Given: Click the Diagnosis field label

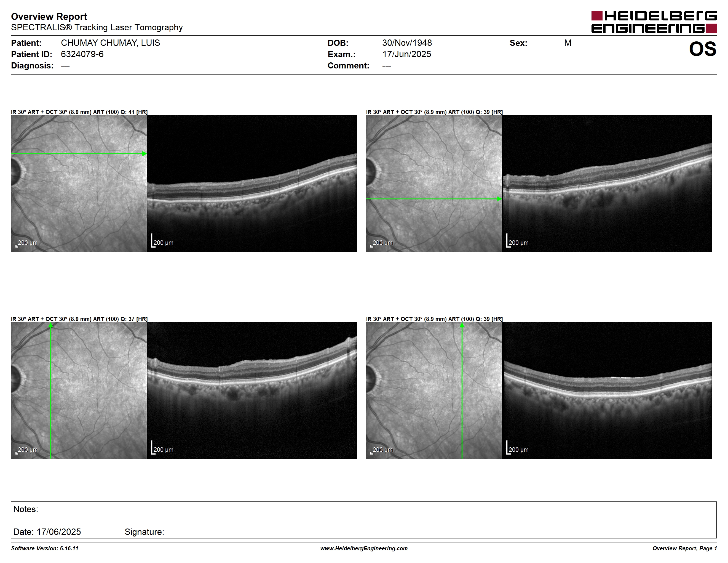Looking at the screenshot, I should point(32,65).
